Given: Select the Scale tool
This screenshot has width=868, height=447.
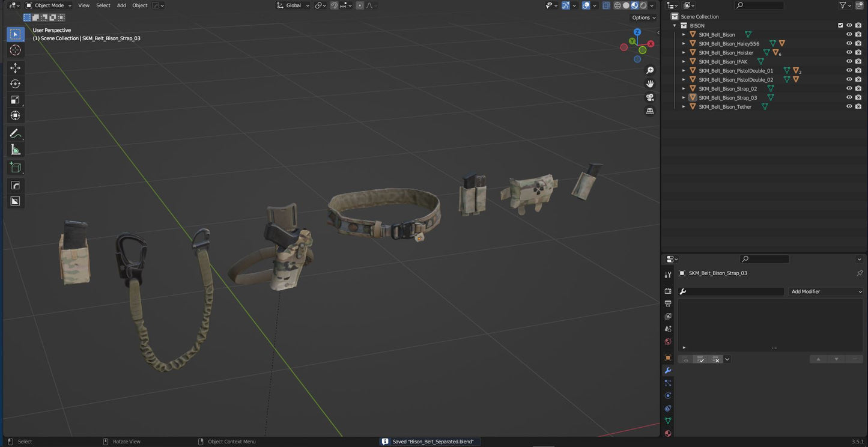Looking at the screenshot, I should click(15, 100).
